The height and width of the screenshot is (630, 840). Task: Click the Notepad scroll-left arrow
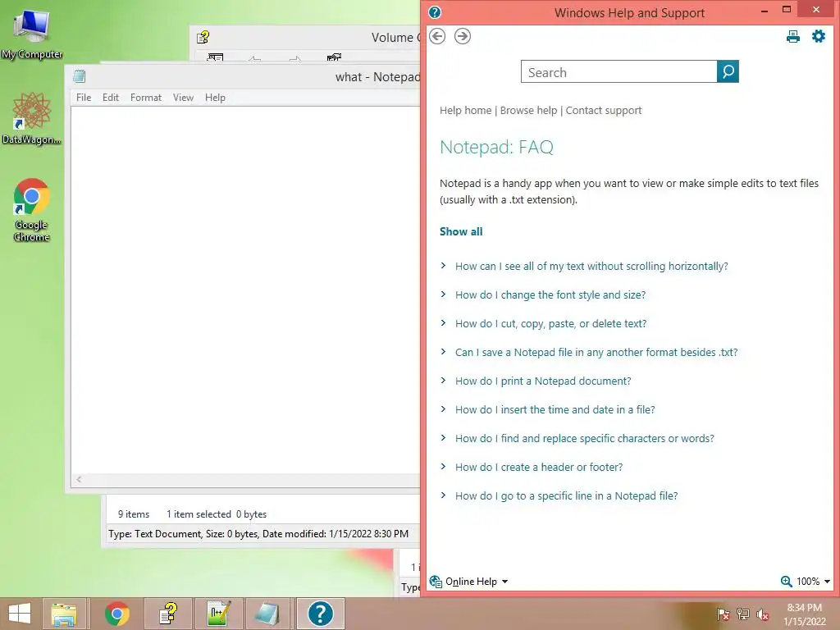pyautogui.click(x=79, y=479)
